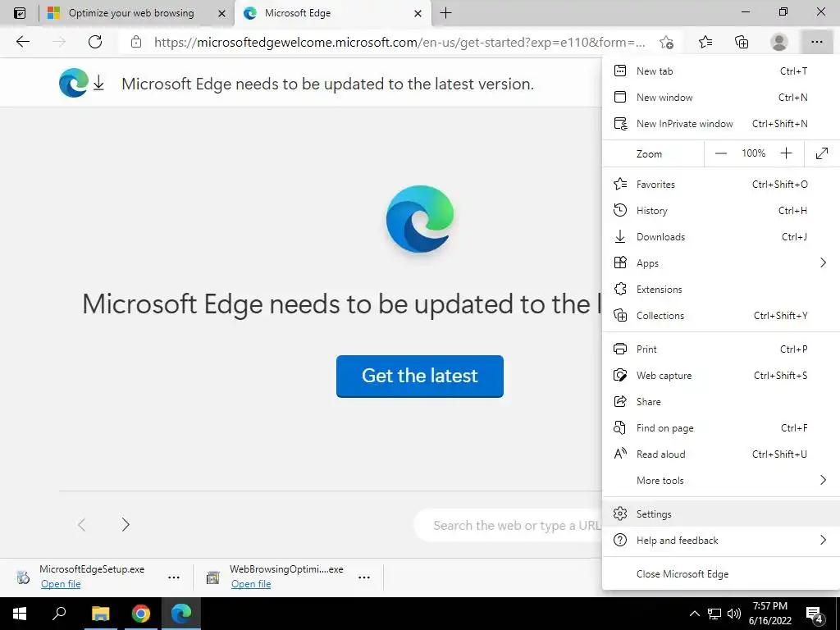Open the volume tray icon
The image size is (840, 630).
pos(733,614)
